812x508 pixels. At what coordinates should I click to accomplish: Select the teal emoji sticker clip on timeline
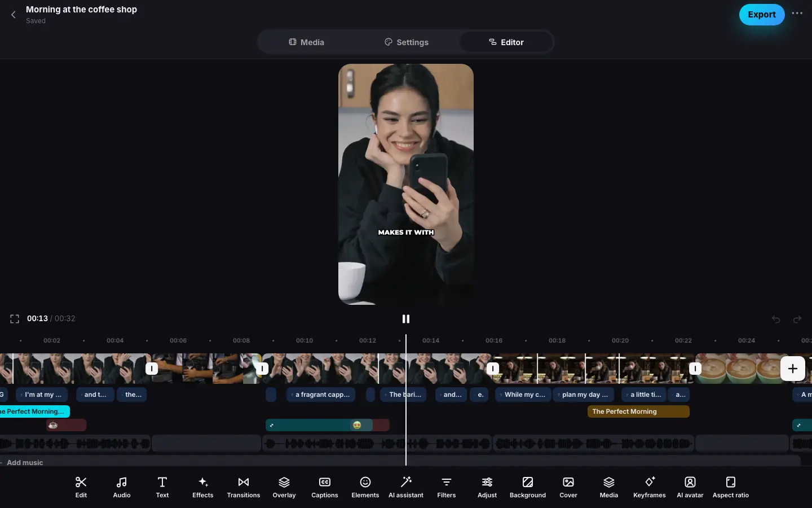pyautogui.click(x=319, y=425)
